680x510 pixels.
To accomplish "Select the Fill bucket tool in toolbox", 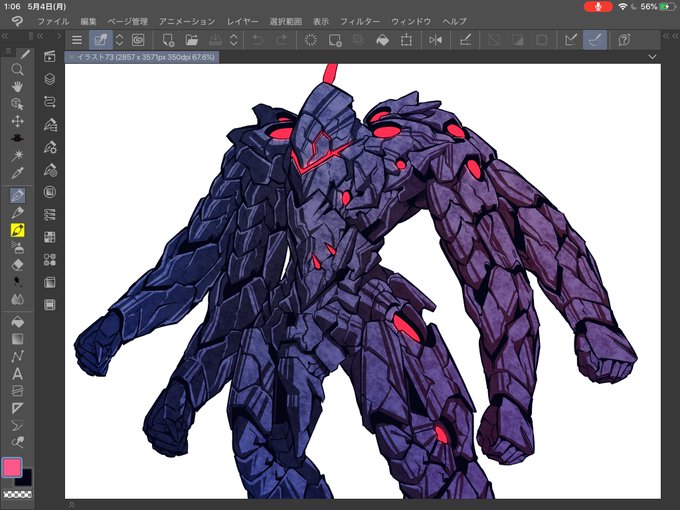I will [x=17, y=321].
